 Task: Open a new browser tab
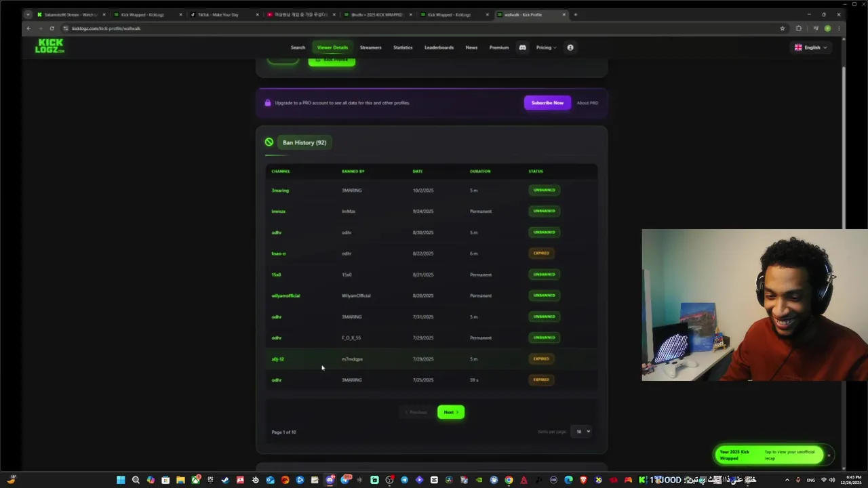(x=576, y=14)
